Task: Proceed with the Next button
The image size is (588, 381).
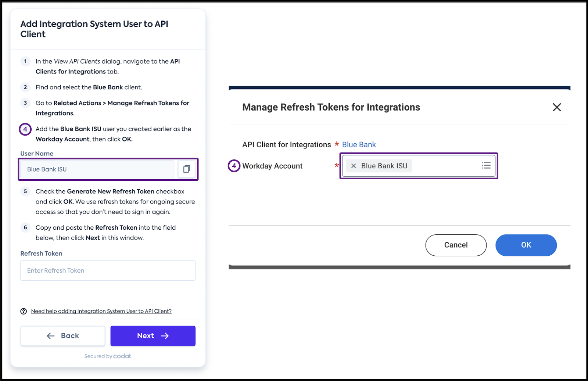Action: [x=153, y=336]
